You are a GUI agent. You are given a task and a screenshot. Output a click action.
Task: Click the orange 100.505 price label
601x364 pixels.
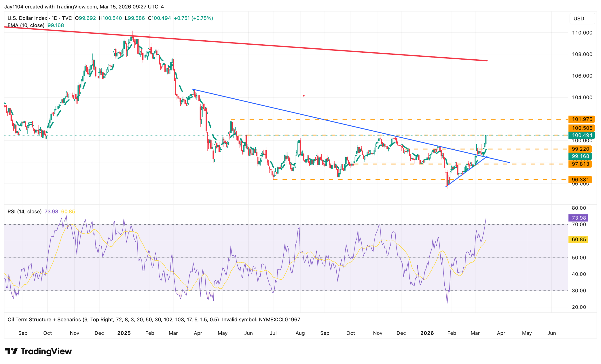coord(582,128)
